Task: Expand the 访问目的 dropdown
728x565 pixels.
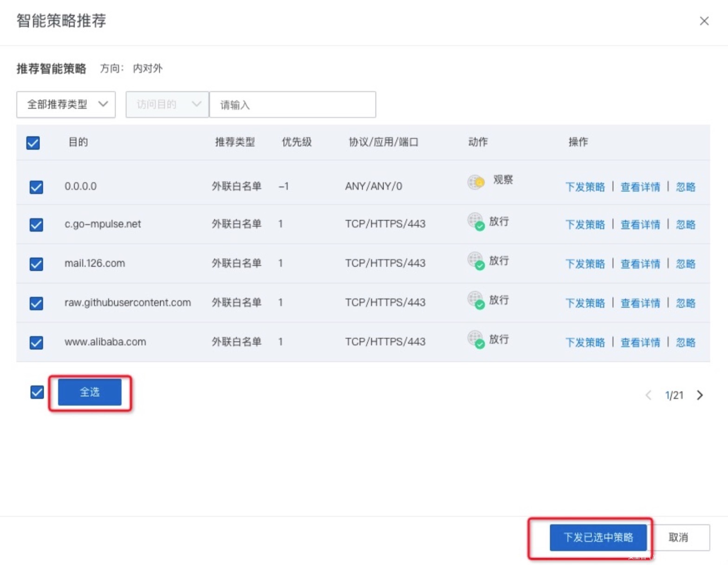Action: [167, 105]
